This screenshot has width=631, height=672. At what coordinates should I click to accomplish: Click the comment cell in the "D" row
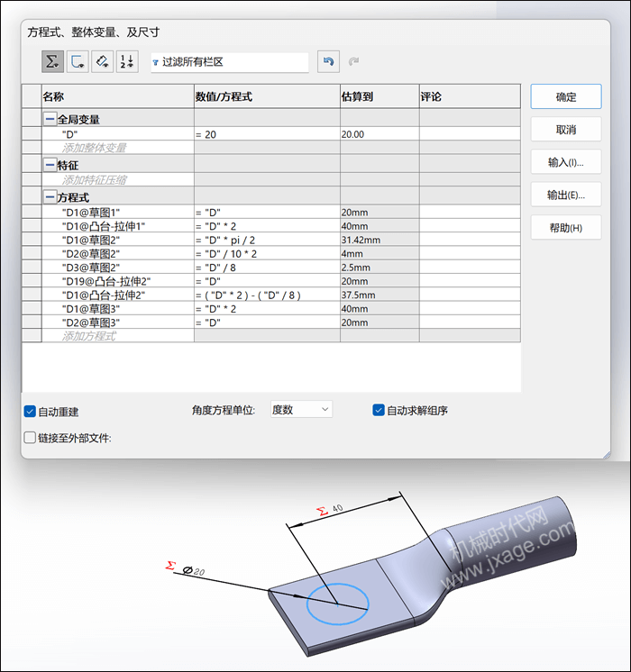(471, 134)
